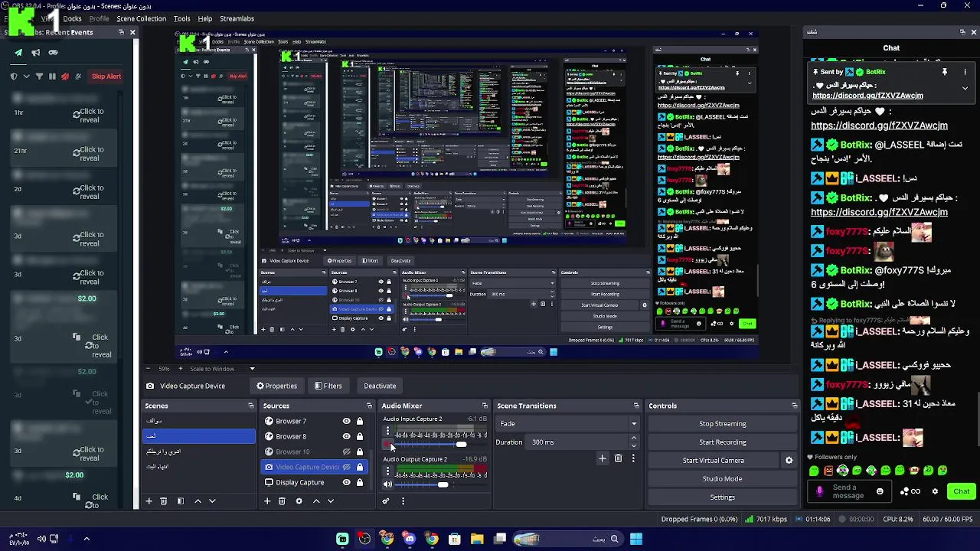The width and height of the screenshot is (980, 551).
Task: Add a new scene with plus icon
Action: 149,501
